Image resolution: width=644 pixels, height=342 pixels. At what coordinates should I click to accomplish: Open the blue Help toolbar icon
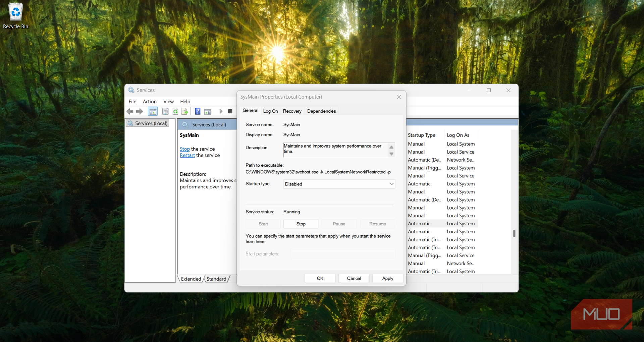pos(198,111)
